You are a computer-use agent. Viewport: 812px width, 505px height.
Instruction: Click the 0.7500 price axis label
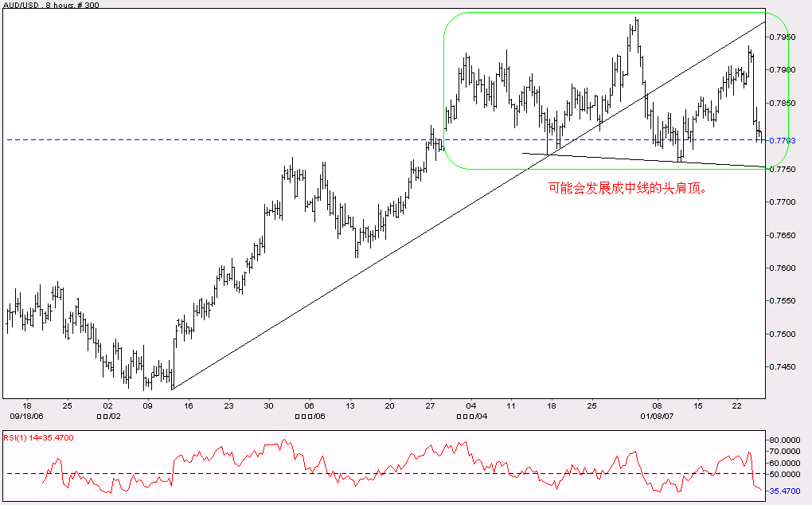782,334
